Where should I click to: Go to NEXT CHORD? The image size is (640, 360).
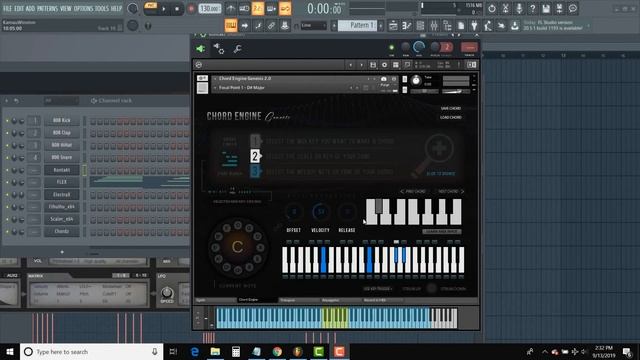tap(451, 191)
